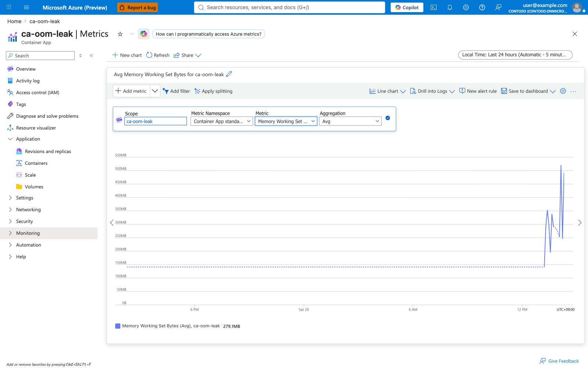
Task: Click the Copilot icon beside page title
Action: click(144, 34)
